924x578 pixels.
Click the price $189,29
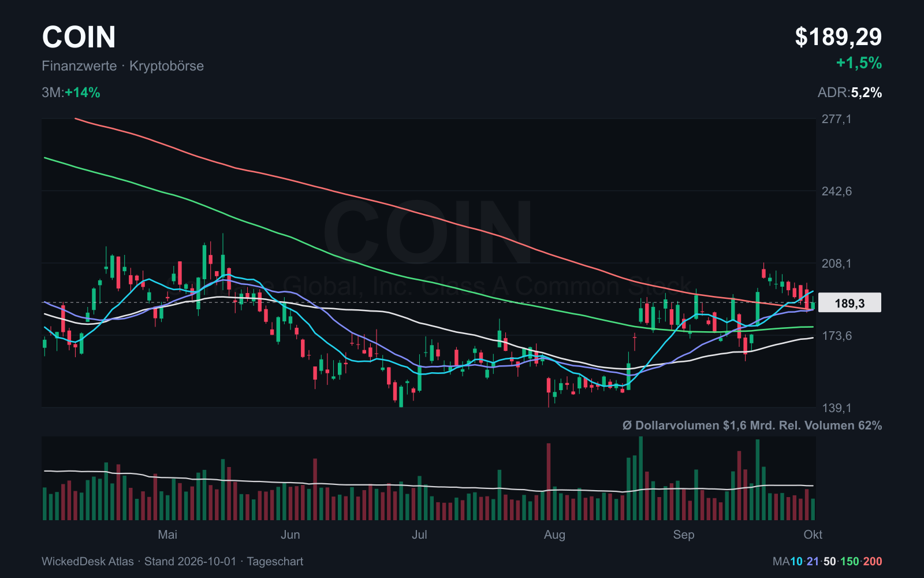838,37
